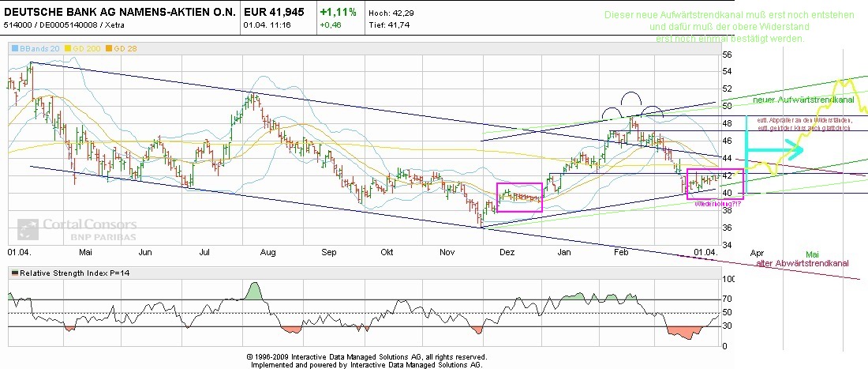Select the Aug month label on the time axis
868x369 pixels.
(x=268, y=252)
